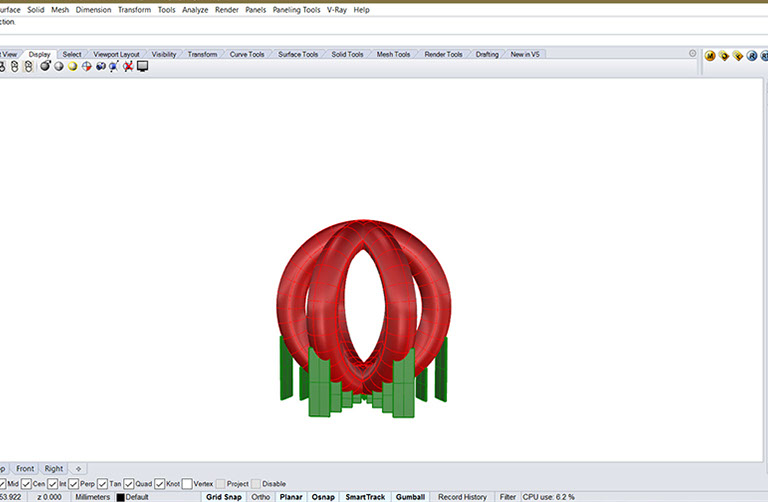Toggle Planar mode in status bar
768x502 pixels.
[291, 497]
